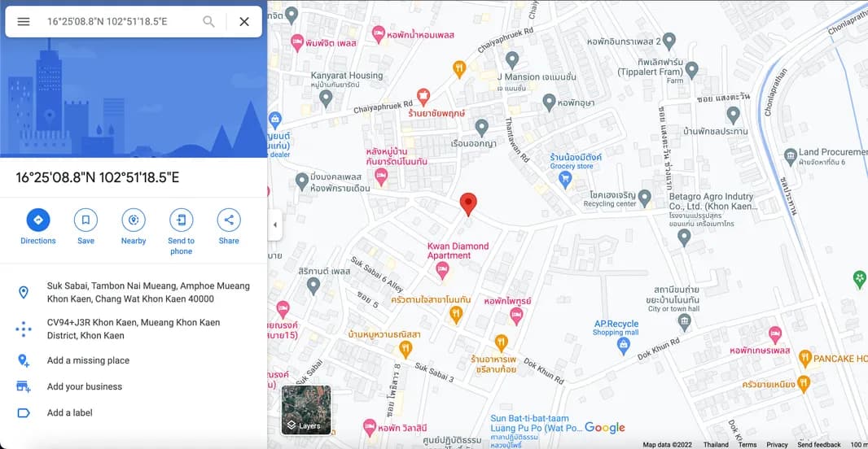Open the J Mansion pin

512,59
